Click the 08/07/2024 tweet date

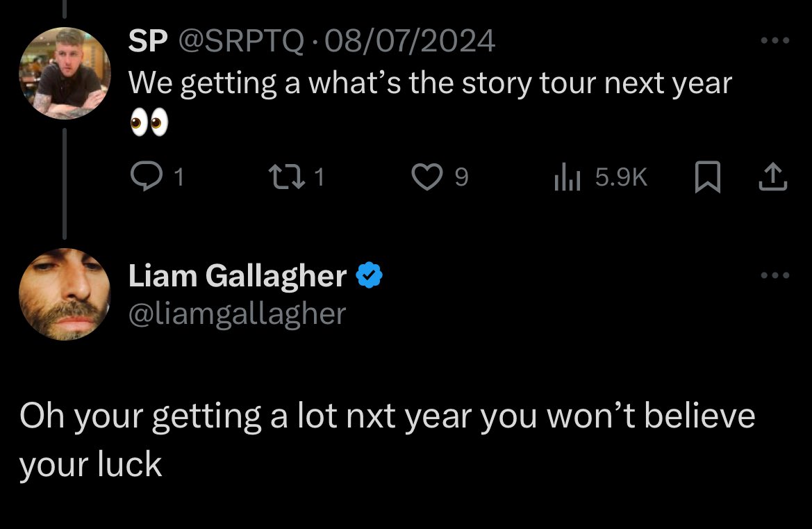409,42
